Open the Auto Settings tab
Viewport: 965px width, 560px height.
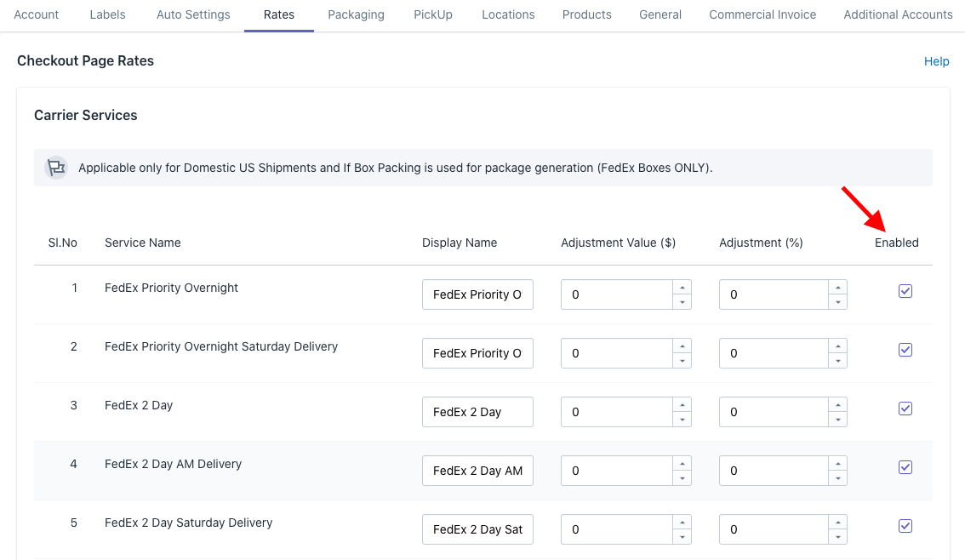pyautogui.click(x=193, y=14)
